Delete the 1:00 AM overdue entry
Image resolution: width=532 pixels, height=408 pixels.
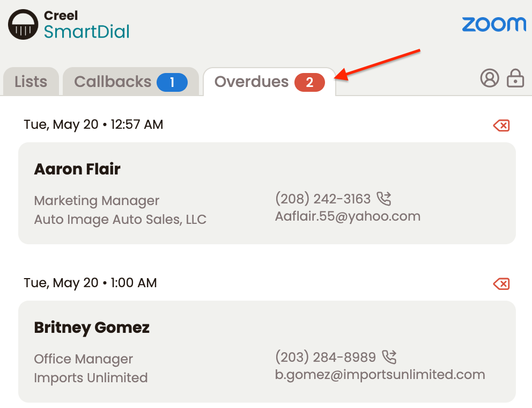pos(501,283)
